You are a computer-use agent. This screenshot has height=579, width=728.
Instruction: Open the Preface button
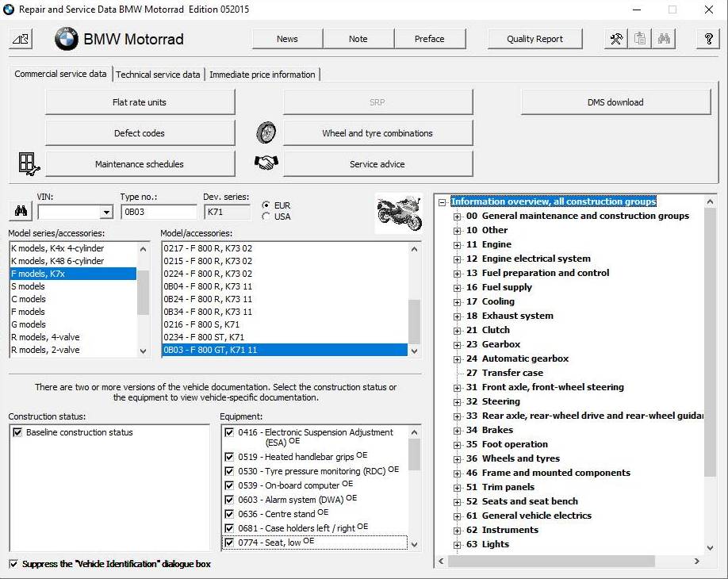[430, 39]
